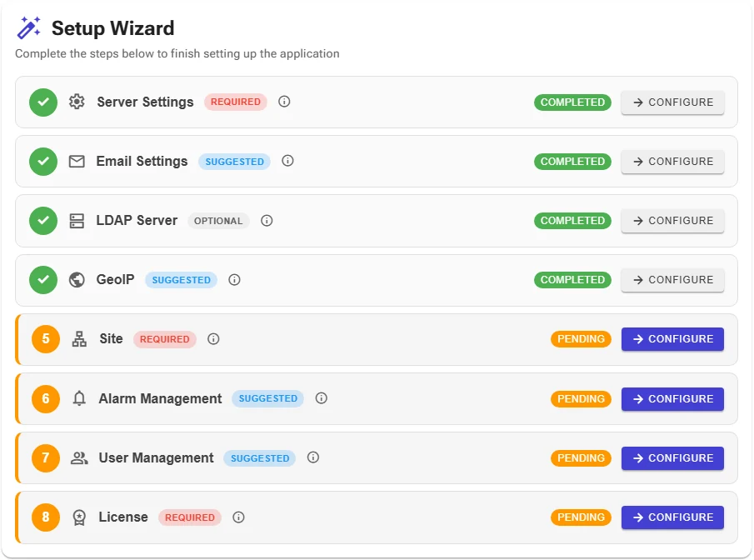
Task: Click the award badge icon for License
Action: coord(79,517)
